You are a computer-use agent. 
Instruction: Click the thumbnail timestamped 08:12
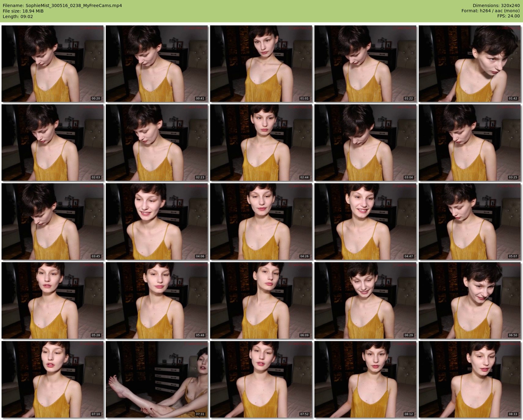[365, 379]
